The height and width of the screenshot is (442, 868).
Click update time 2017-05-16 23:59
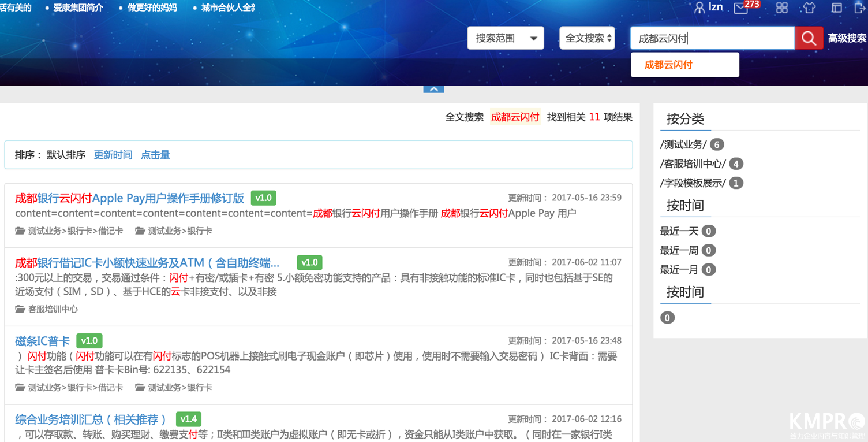point(586,198)
